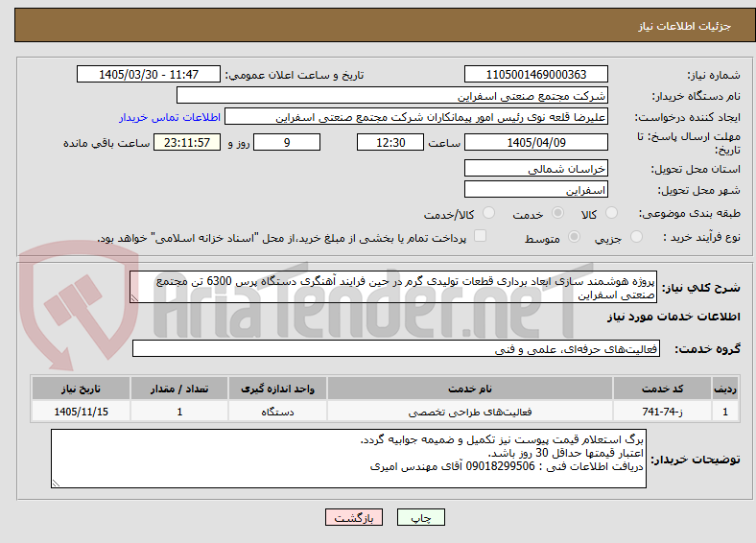
Task: Click the label تاریخ و ساعت اعلان عمومی
Action: click(295, 75)
